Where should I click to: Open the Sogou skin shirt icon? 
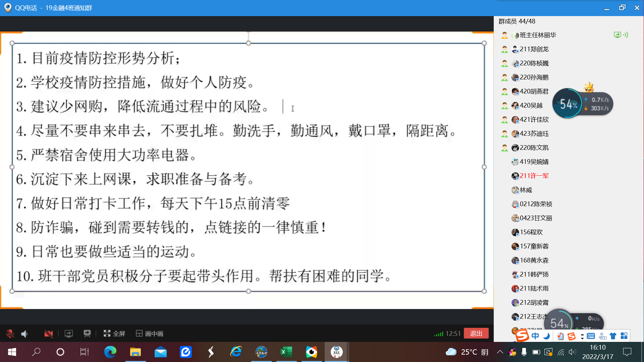click(613, 336)
